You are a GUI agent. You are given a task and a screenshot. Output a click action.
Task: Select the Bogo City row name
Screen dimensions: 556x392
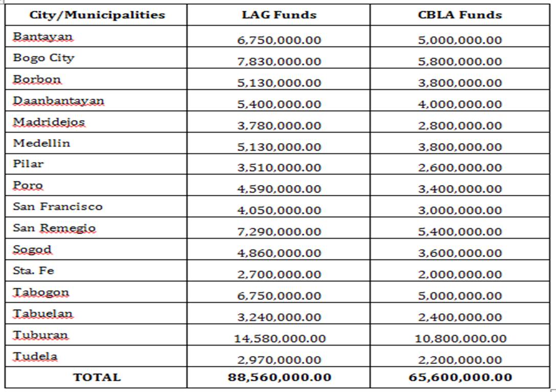pyautogui.click(x=43, y=58)
